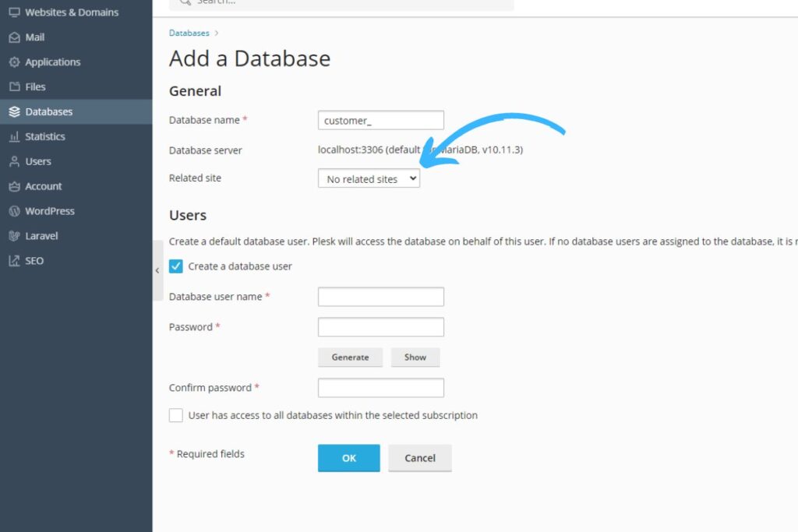The image size is (798, 532).
Task: Go to Mail in the sidebar
Action: coord(76,37)
